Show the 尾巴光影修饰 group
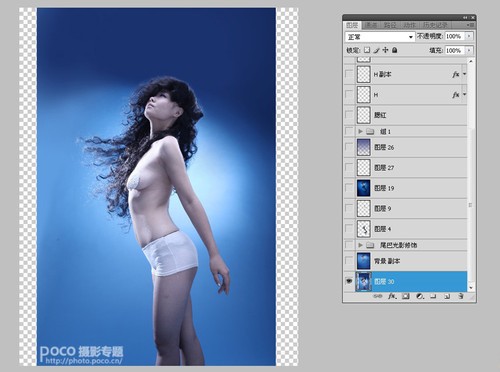 [349, 245]
